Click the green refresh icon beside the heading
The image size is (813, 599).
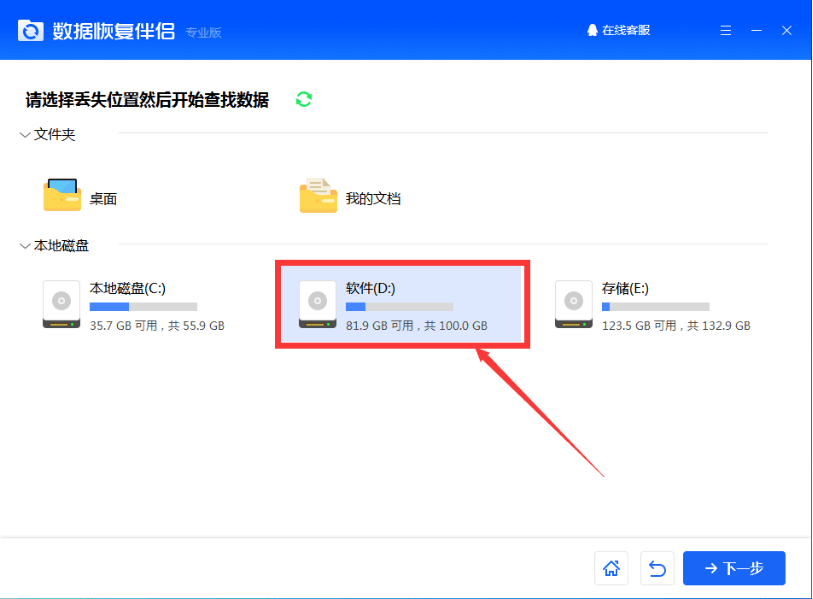point(304,99)
